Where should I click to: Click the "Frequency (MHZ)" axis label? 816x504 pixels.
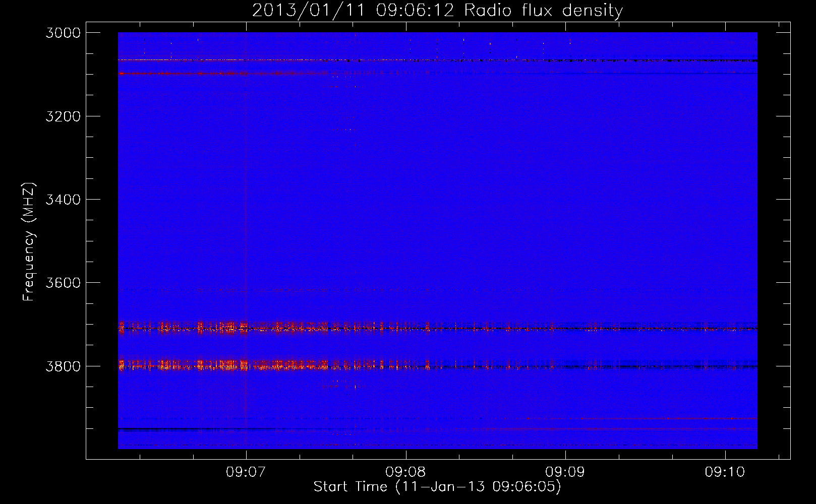pyautogui.click(x=29, y=242)
